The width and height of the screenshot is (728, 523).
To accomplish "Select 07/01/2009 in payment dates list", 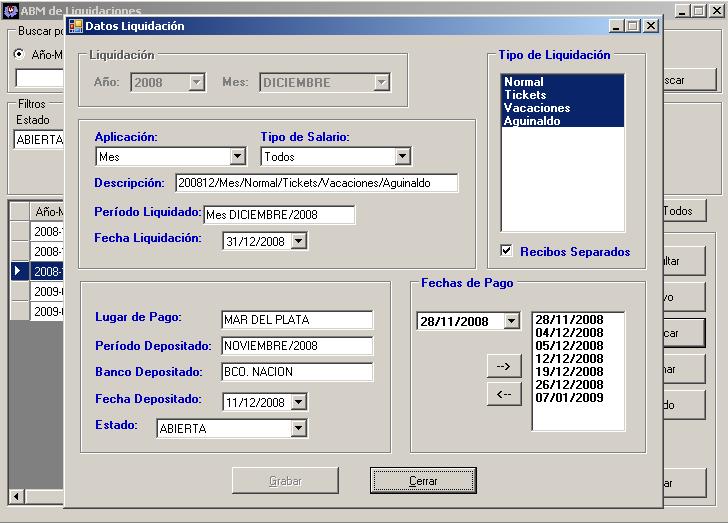I will coord(569,397).
